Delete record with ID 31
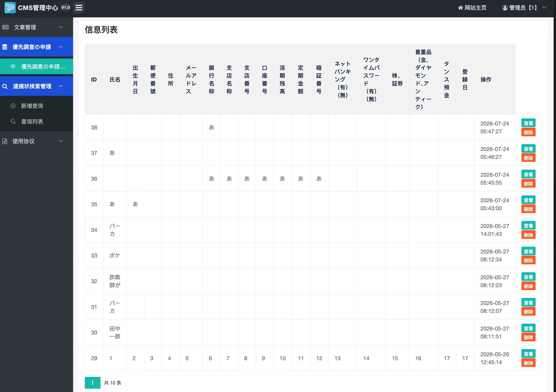 (528, 311)
